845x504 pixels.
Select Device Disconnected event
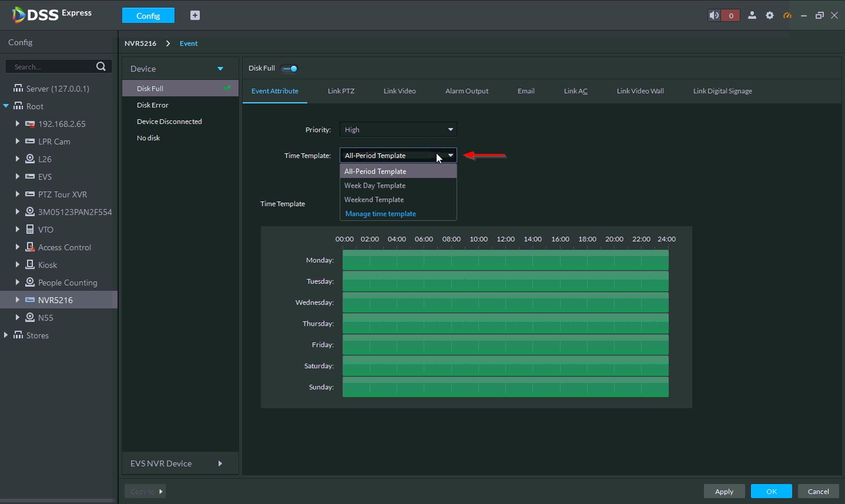coord(169,122)
